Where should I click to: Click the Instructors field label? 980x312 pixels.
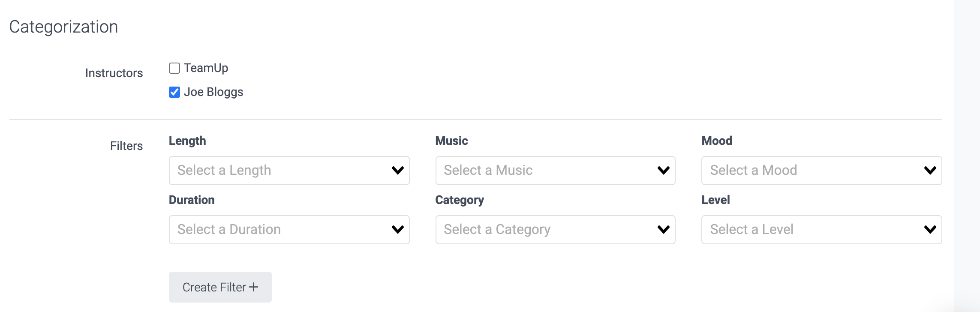[114, 73]
